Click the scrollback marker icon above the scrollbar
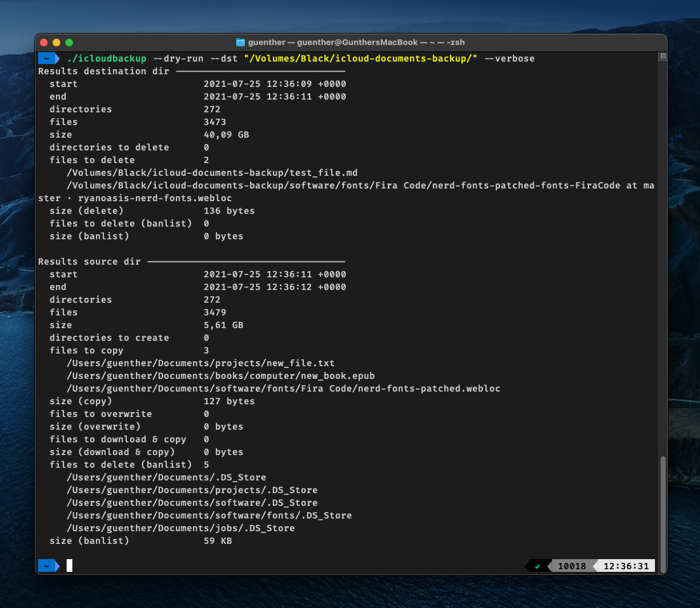The height and width of the screenshot is (608, 700). tap(663, 56)
